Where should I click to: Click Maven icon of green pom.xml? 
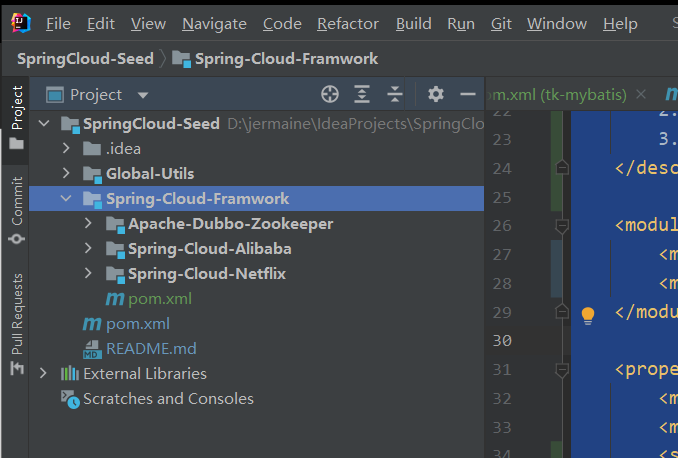click(x=115, y=299)
